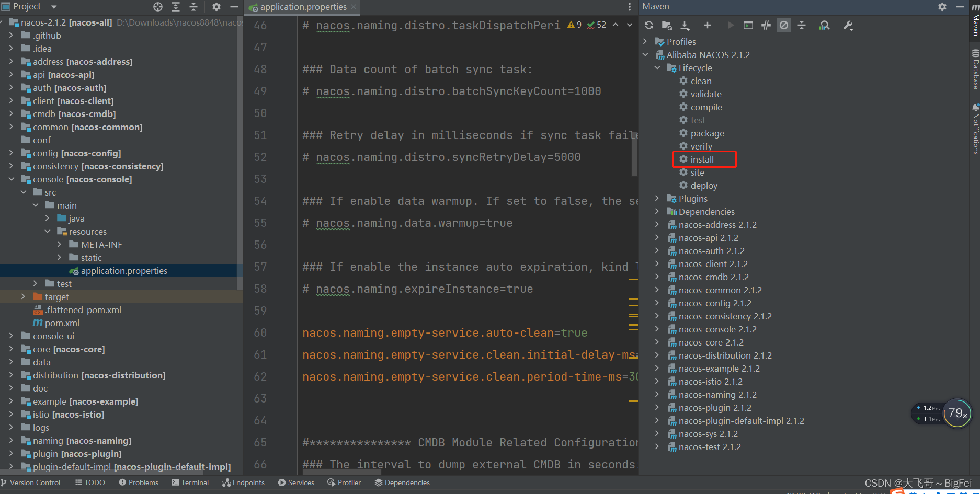Open the Terminal tool window
Image resolution: width=980 pixels, height=494 pixels.
(x=190, y=482)
